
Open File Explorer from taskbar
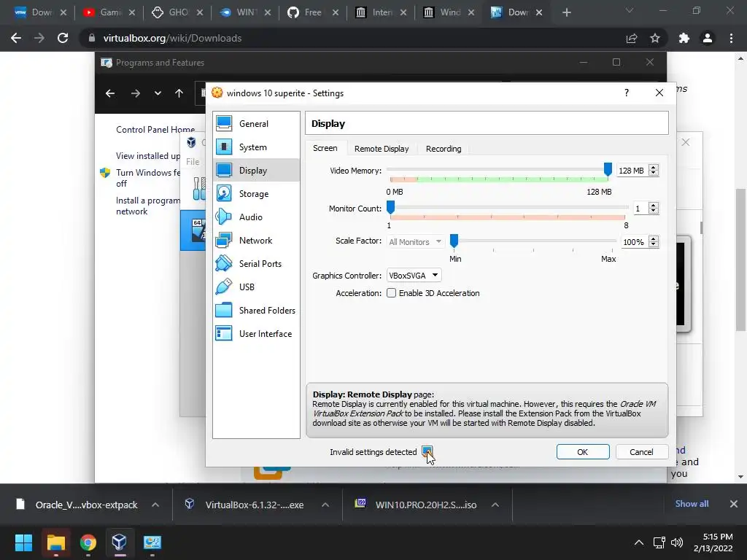pos(55,542)
